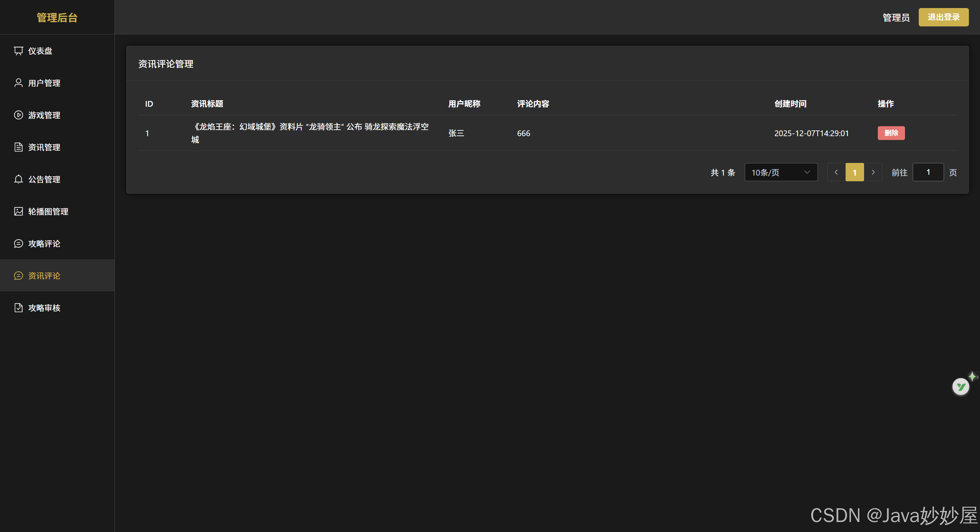Go to previous page with left chevron
This screenshot has width=980, height=532.
[836, 172]
